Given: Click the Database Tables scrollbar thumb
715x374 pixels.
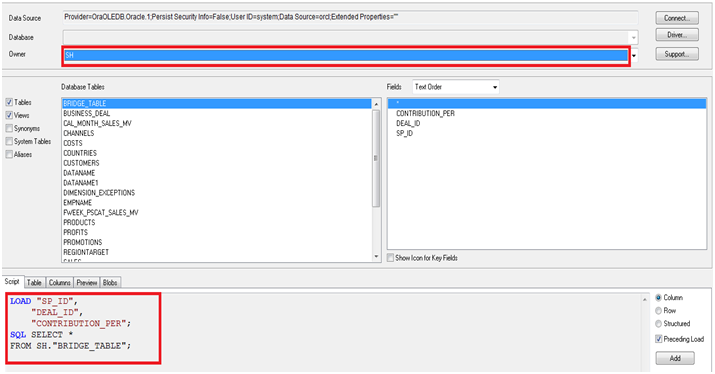Looking at the screenshot, I should (x=376, y=158).
